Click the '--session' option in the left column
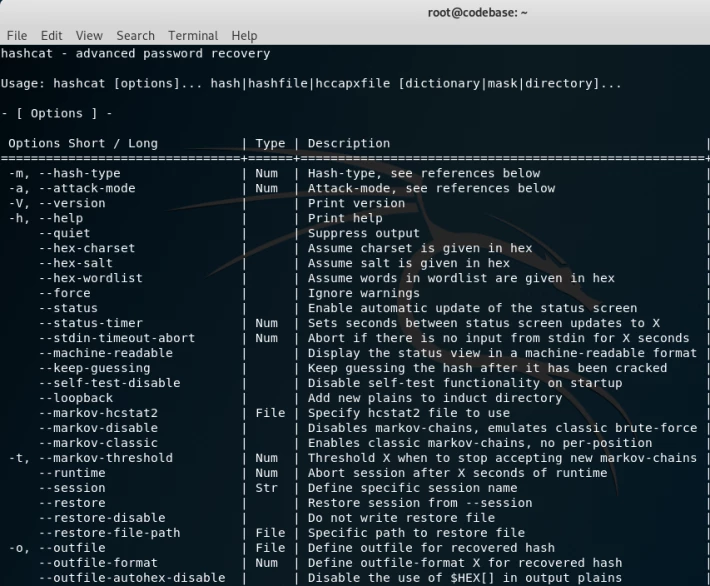710x586 pixels. click(x=72, y=488)
